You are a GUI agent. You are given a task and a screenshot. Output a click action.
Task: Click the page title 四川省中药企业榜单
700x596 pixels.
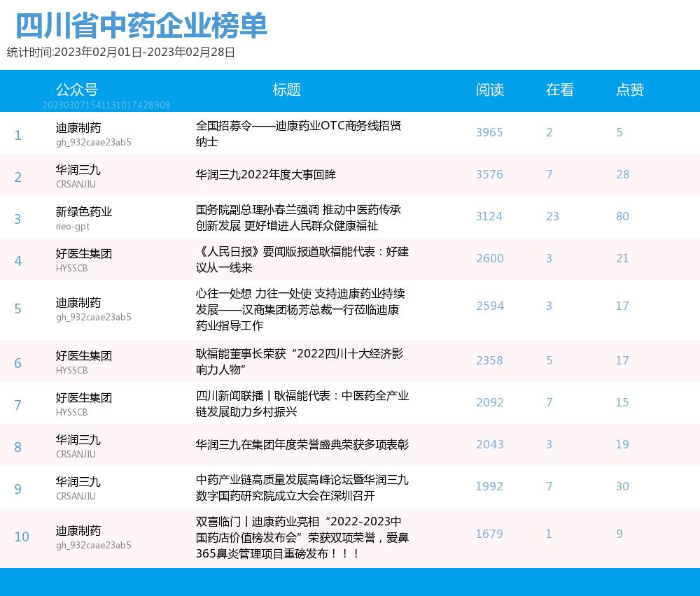click(x=141, y=24)
